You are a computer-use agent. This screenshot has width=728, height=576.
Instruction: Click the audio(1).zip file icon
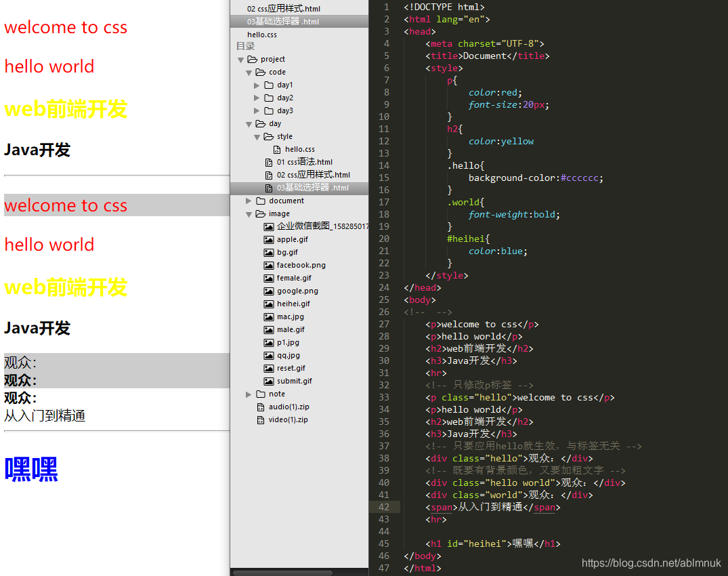[261, 407]
